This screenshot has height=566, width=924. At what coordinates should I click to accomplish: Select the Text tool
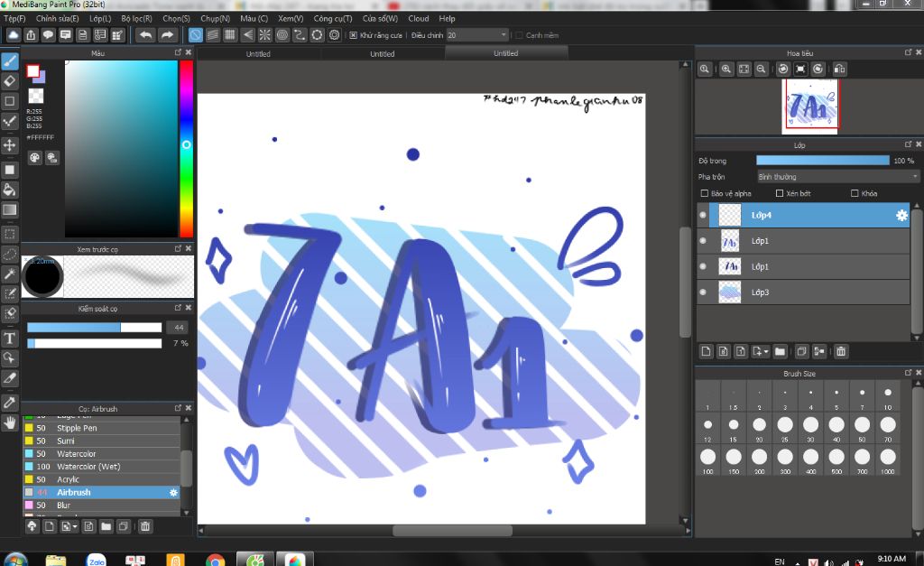pos(9,339)
